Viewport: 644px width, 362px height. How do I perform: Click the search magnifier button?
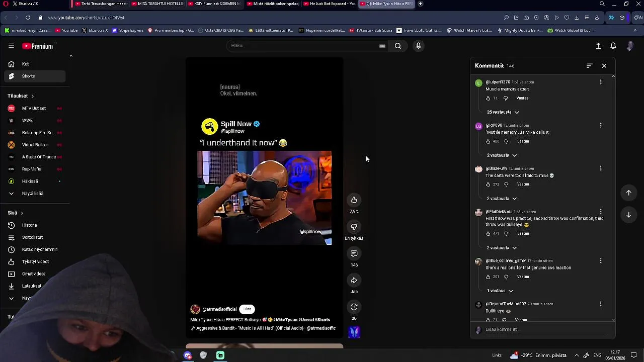pyautogui.click(x=398, y=46)
